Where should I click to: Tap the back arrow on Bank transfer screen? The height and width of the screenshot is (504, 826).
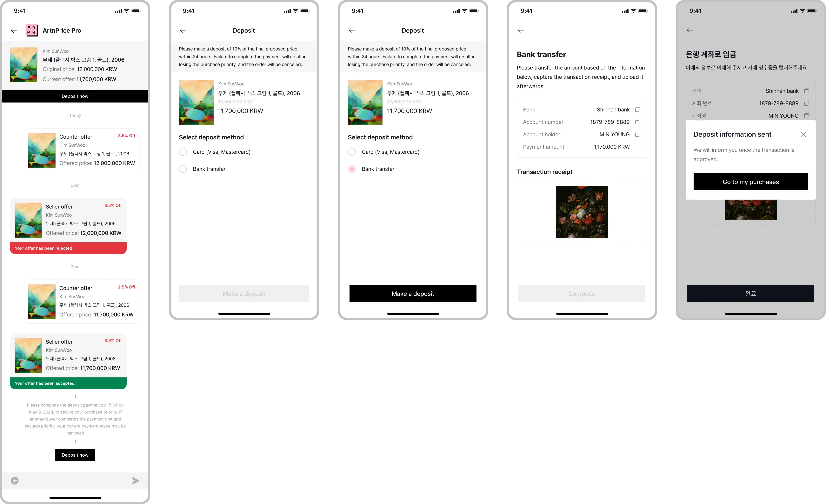[x=520, y=30]
